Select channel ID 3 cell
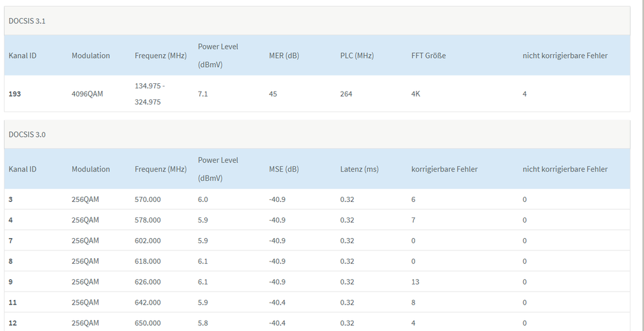Image resolution: width=644 pixels, height=331 pixels. coord(11,199)
